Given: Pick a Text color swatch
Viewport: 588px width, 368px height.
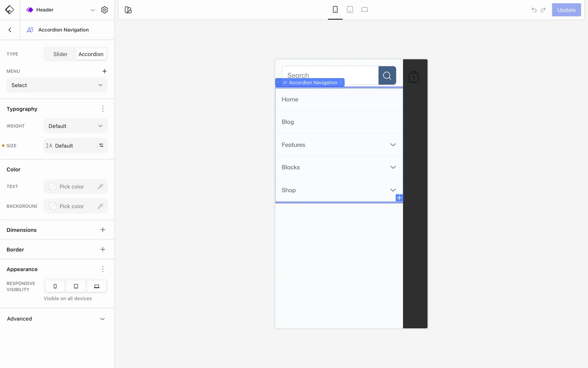Looking at the screenshot, I should tap(53, 186).
